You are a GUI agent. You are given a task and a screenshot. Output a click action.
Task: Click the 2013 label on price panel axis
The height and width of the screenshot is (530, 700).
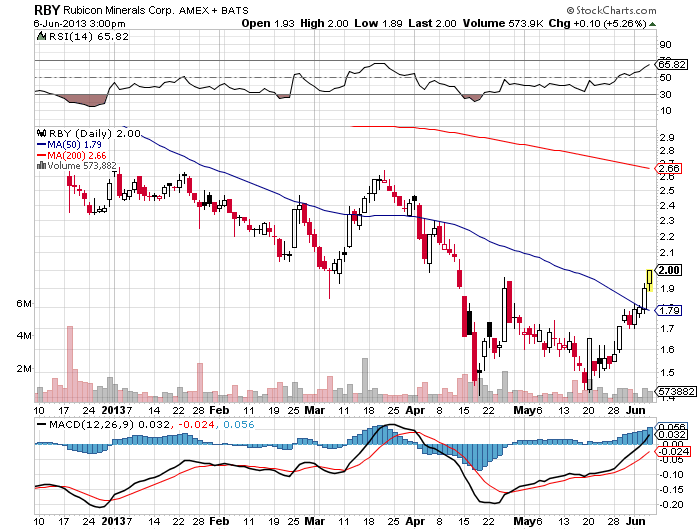tap(113, 410)
